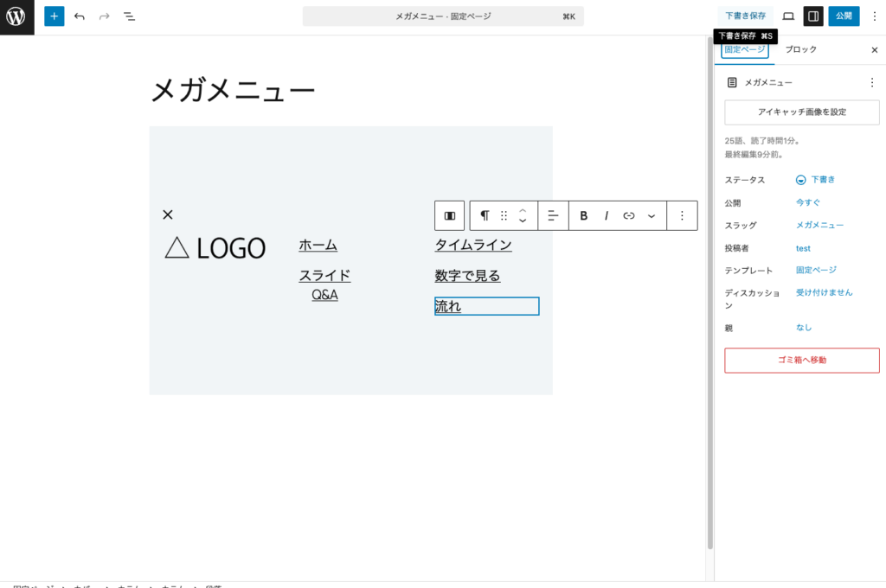Image resolution: width=886 pixels, height=588 pixels.
Task: Select the parent Columns block in the toolbar
Action: point(449,215)
